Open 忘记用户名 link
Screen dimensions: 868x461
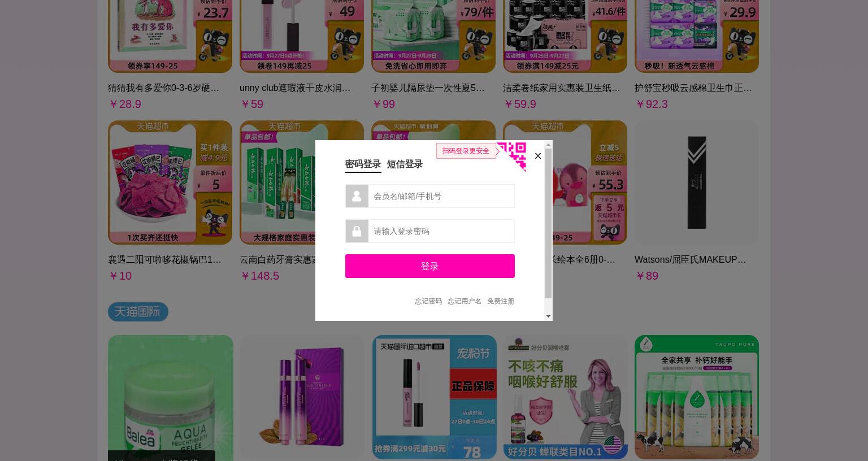click(465, 301)
